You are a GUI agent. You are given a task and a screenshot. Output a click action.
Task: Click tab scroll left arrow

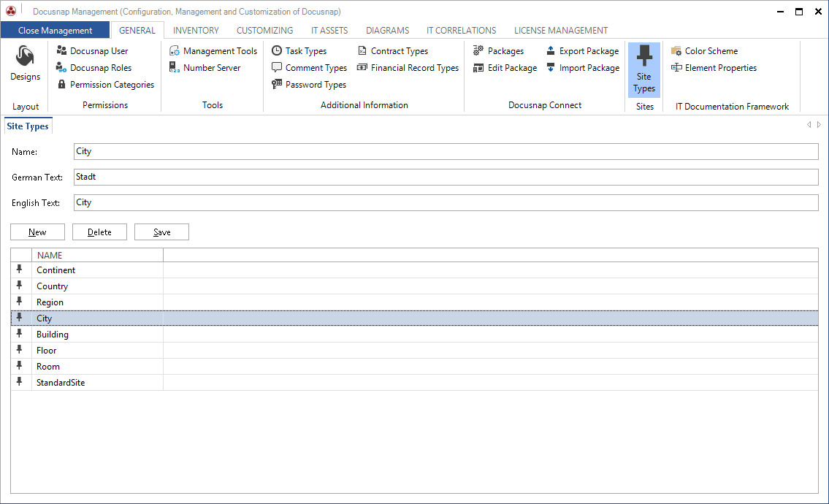809,125
